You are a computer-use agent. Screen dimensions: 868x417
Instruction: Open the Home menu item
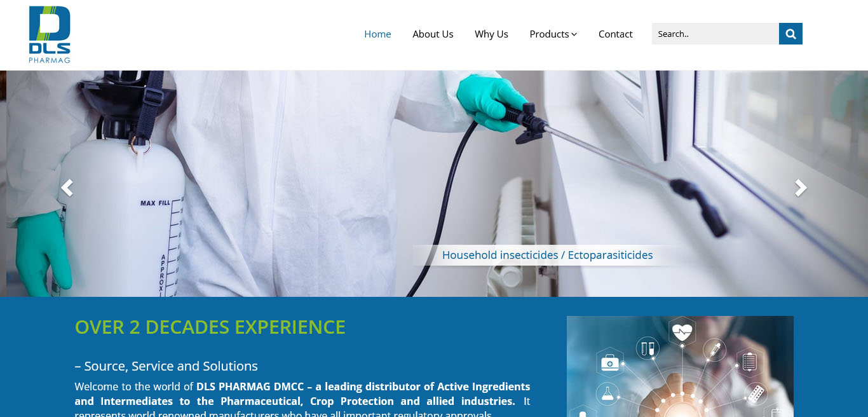pyautogui.click(x=377, y=34)
